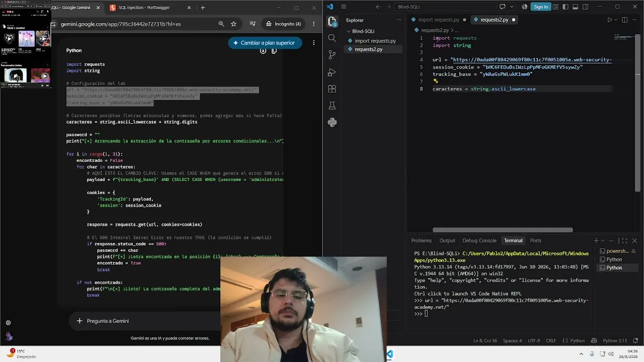
Task: Open a new Chrome tab
Action: (x=203, y=8)
